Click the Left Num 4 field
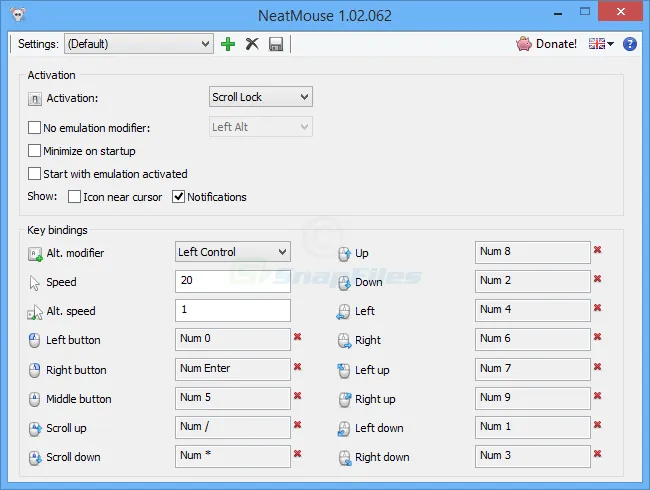Image resolution: width=650 pixels, height=490 pixels. [x=533, y=310]
